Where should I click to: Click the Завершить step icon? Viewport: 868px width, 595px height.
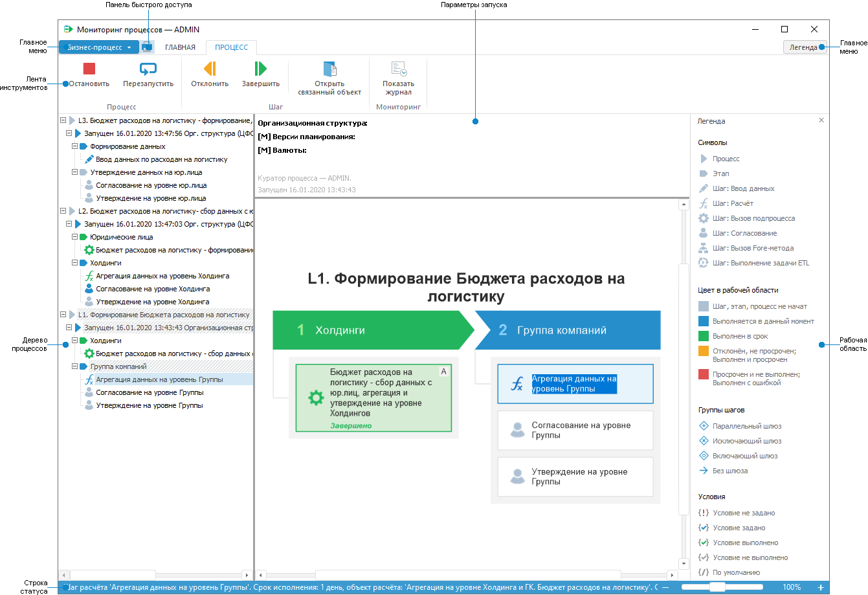(262, 68)
